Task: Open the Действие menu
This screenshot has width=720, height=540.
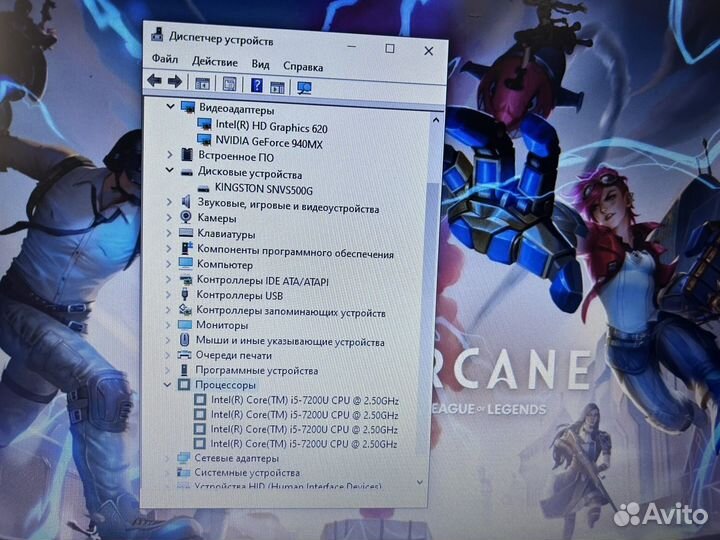Action: point(214,62)
